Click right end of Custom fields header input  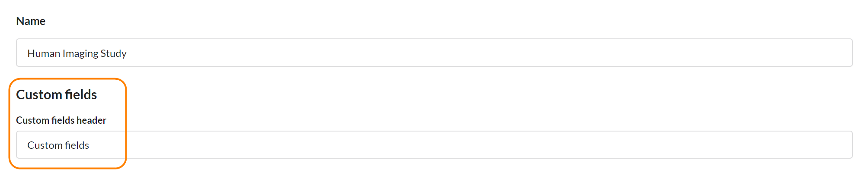843,145
